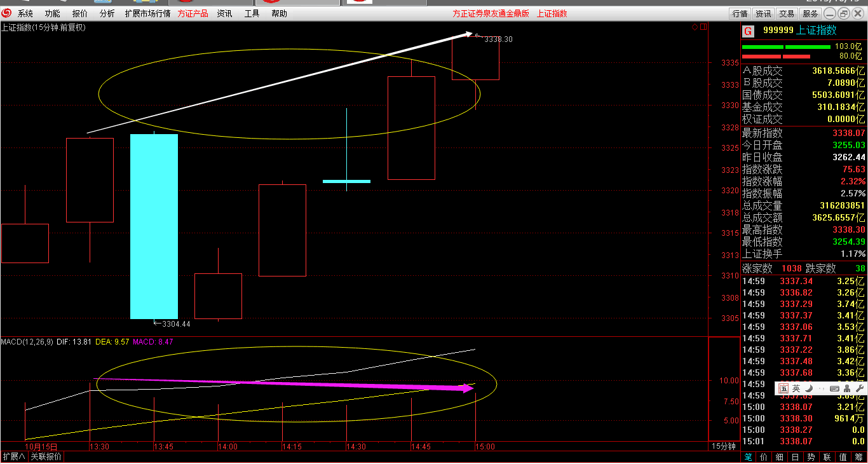Open the 系统 menu
Screen dimensions: 868x464
tap(25, 13)
